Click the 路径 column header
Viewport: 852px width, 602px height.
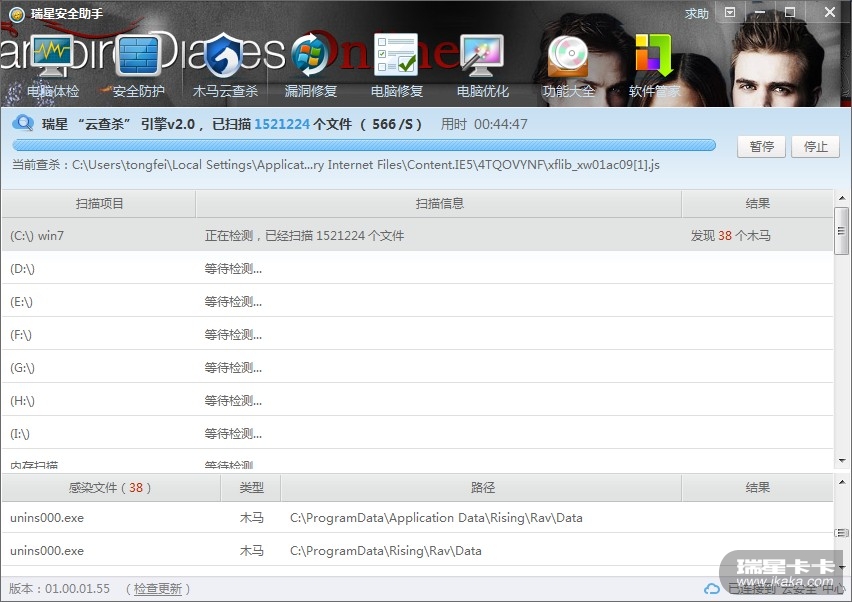pos(483,488)
